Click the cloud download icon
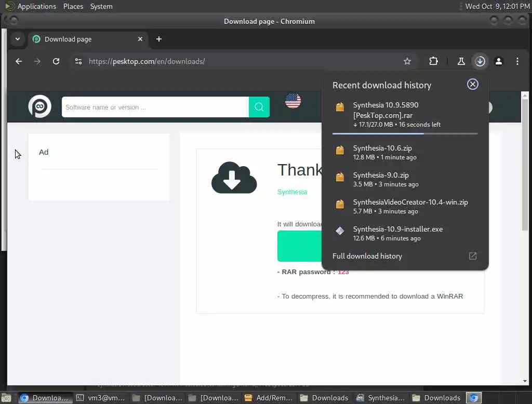Screen dimensions: 532x404 [x=234, y=178]
